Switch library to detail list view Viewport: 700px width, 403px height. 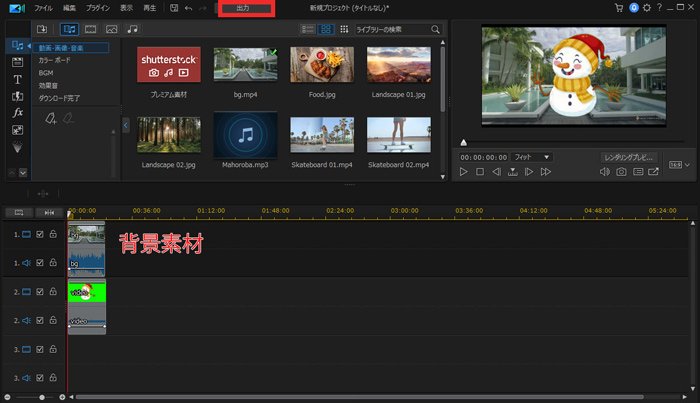coord(308,29)
